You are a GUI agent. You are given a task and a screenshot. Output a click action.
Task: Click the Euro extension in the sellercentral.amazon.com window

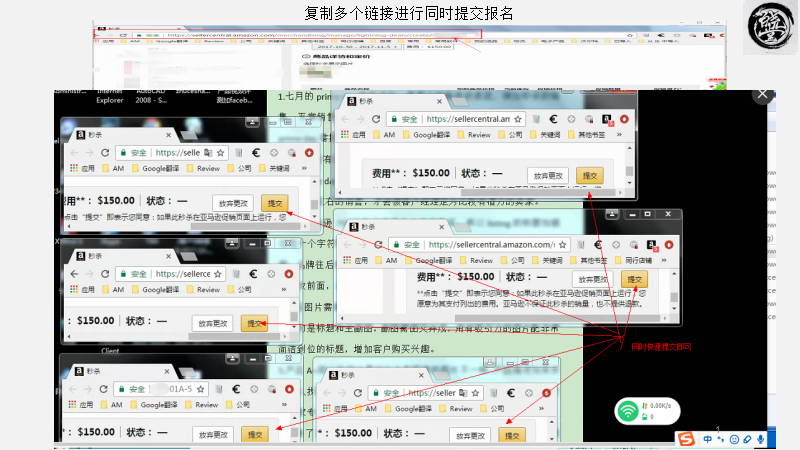(x=598, y=244)
